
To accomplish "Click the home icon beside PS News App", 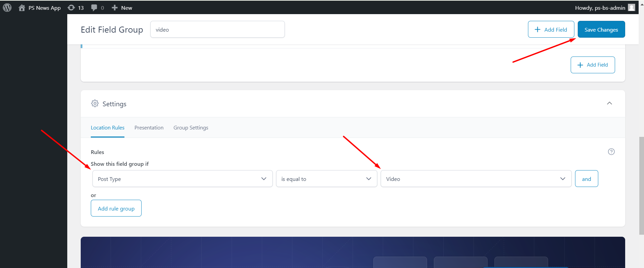I will [x=22, y=8].
